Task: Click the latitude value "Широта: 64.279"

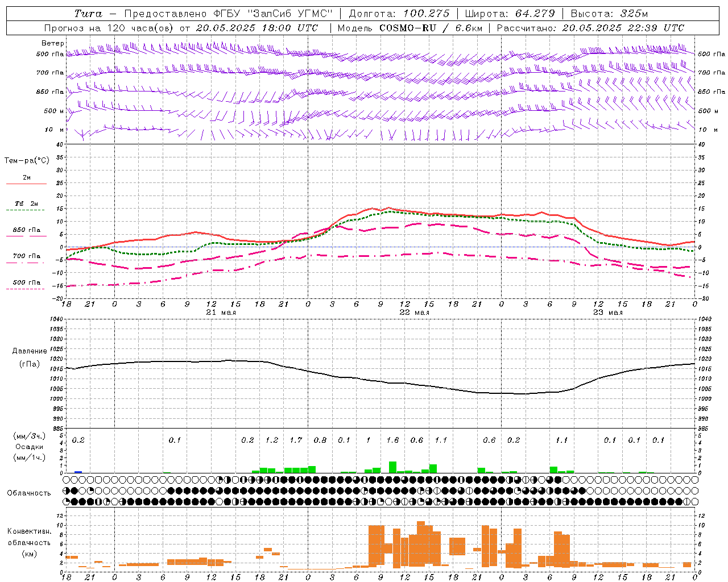Action: click(510, 14)
